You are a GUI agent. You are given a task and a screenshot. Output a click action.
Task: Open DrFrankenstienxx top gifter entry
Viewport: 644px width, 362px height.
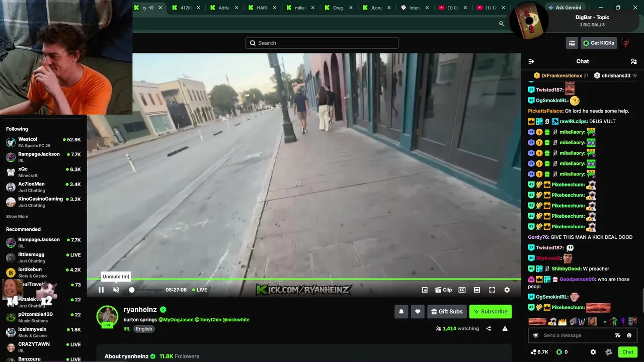pos(561,75)
